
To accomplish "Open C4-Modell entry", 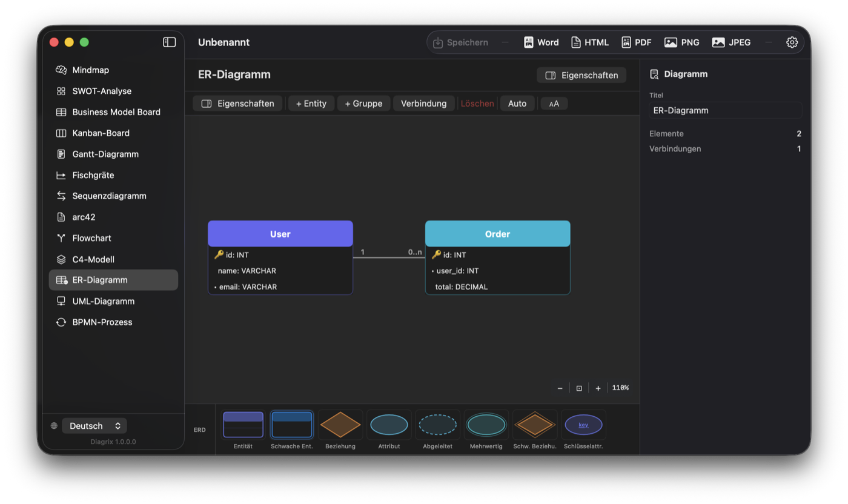I will (113, 259).
